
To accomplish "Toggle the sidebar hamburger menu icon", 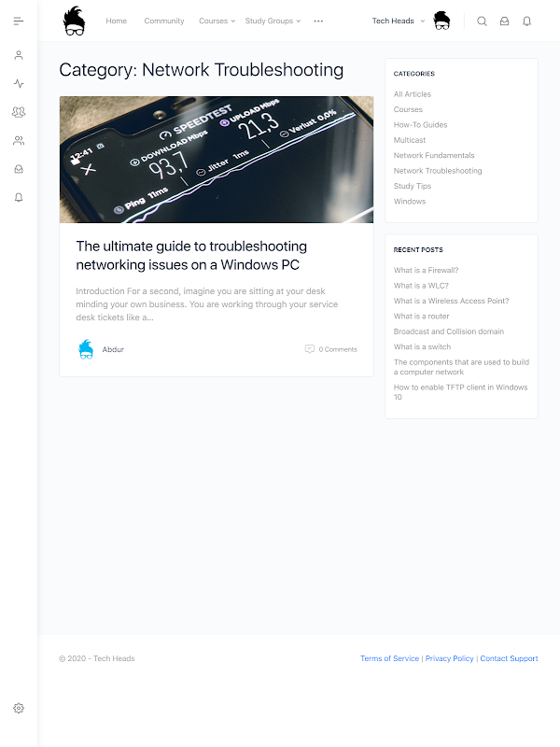I will [19, 21].
